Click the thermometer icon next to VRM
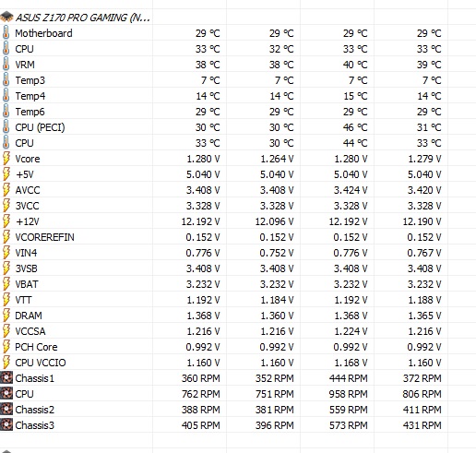This screenshot has width=476, height=453. coord(6,65)
